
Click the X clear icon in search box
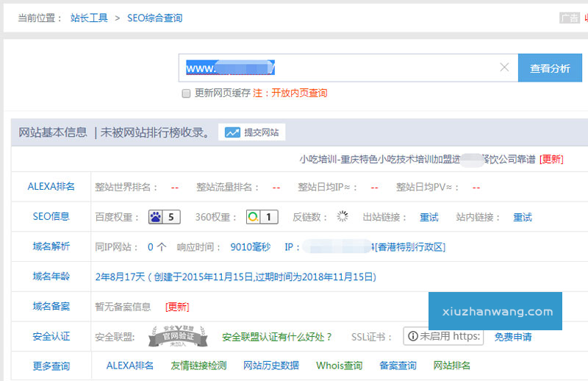tap(504, 68)
